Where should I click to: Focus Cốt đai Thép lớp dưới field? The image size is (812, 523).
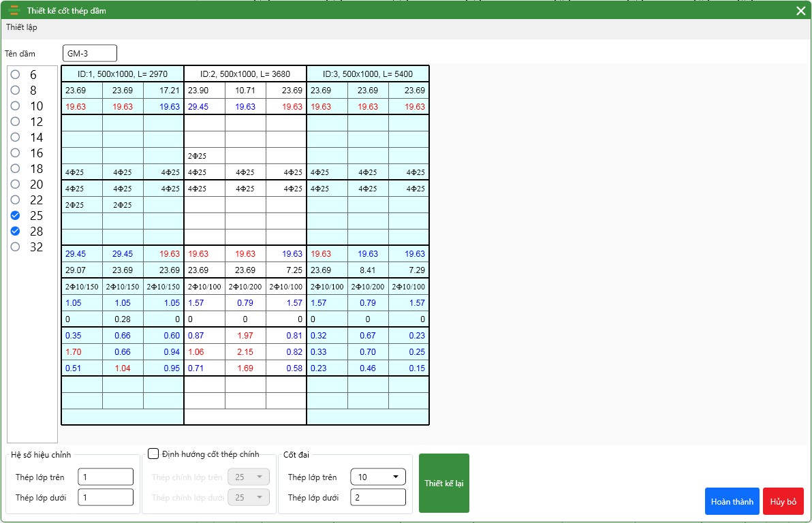378,498
